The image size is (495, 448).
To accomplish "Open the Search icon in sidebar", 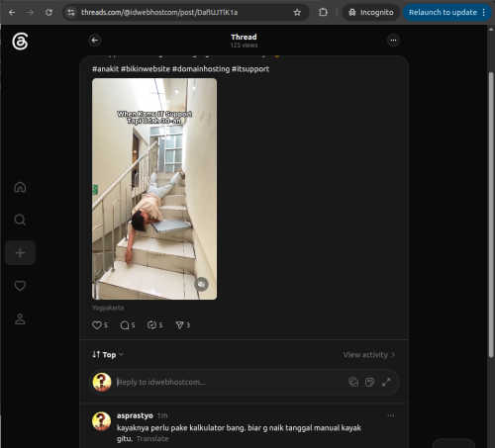I will [20, 220].
